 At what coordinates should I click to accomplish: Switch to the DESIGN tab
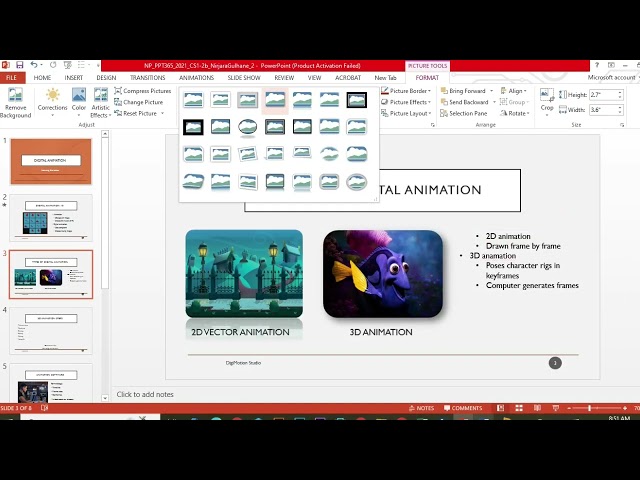pyautogui.click(x=106, y=78)
